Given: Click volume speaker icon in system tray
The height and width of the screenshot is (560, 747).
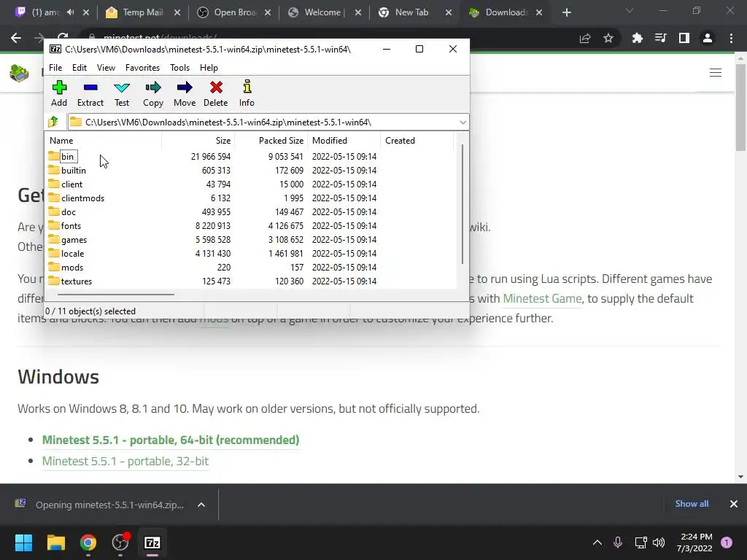Looking at the screenshot, I should click(x=659, y=542).
